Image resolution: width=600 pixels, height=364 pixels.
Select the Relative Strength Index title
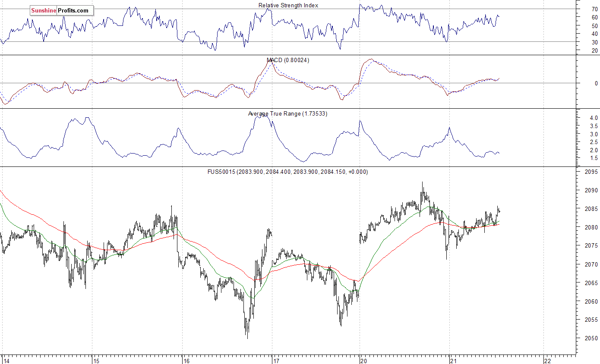[x=288, y=5]
